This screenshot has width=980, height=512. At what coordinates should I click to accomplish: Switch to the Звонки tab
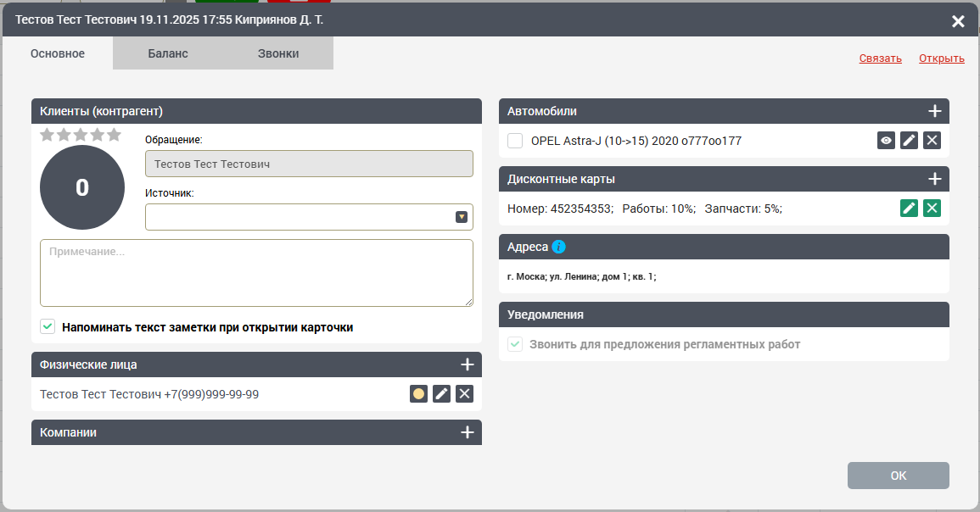[278, 53]
